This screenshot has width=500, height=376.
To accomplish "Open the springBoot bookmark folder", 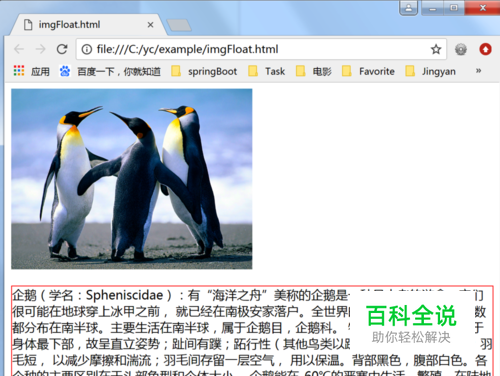I will coord(204,71).
